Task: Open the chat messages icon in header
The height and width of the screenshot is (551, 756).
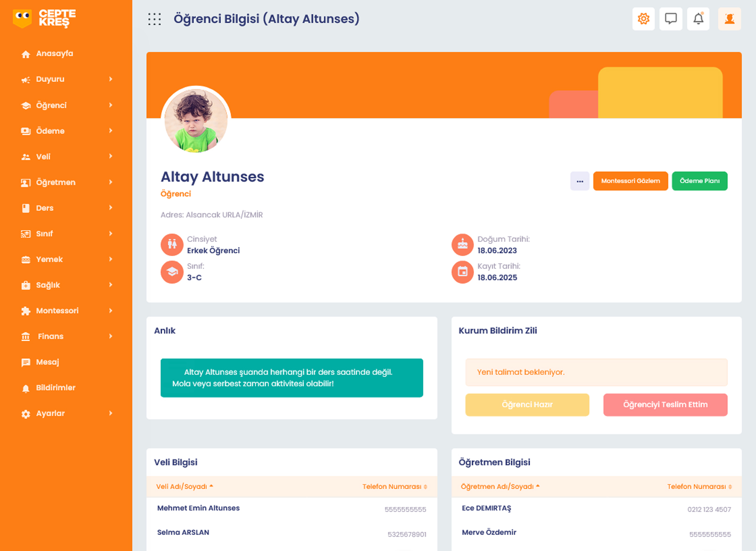Action: point(670,19)
